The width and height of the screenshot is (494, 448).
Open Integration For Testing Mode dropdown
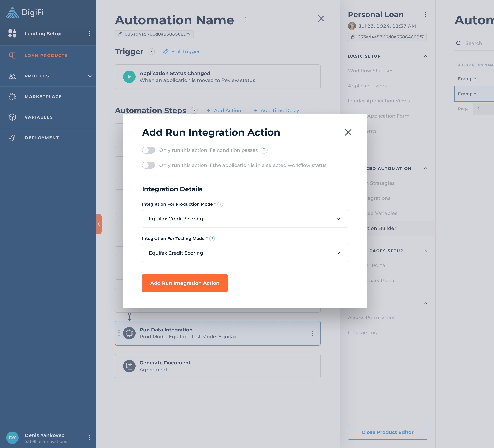[x=245, y=253]
